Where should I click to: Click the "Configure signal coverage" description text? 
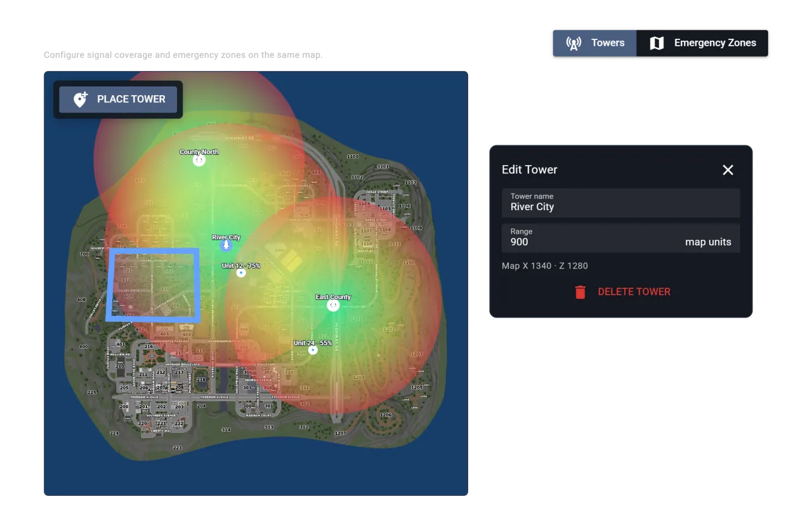183,55
